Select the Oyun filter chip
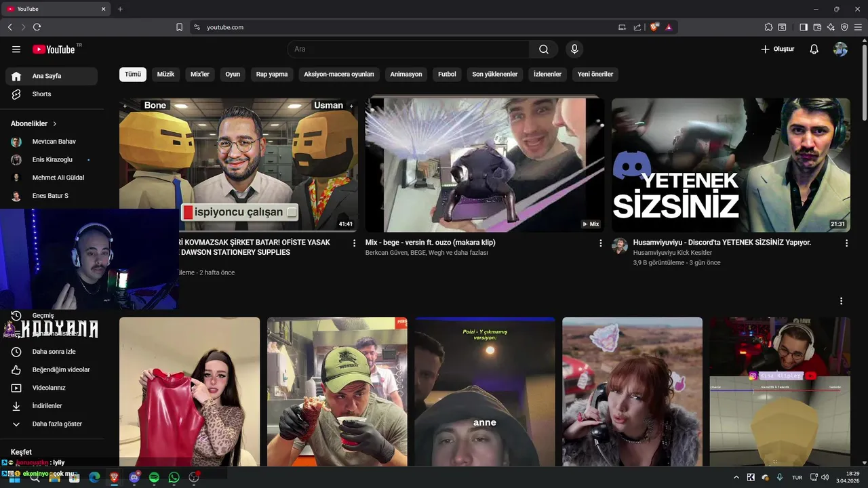 [233, 74]
